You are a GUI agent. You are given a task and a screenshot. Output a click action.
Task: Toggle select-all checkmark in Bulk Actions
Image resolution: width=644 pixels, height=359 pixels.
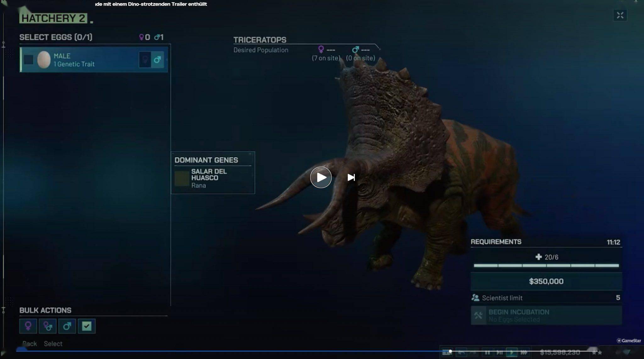[x=86, y=326]
